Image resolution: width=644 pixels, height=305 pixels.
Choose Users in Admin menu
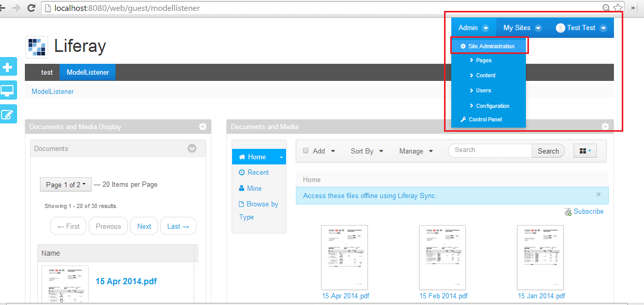[483, 90]
